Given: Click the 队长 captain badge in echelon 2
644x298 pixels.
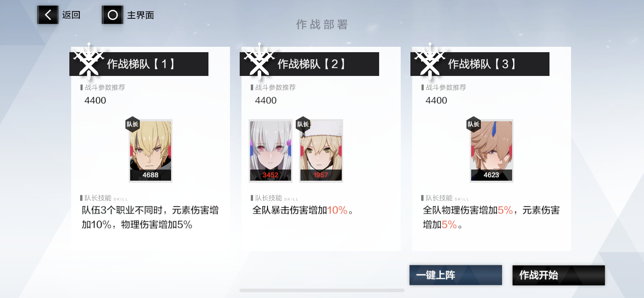Looking at the screenshot, I should click(x=303, y=125).
